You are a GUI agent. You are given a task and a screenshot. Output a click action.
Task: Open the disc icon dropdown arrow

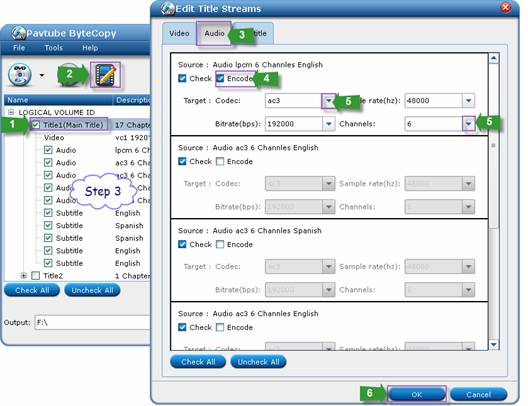click(x=42, y=75)
